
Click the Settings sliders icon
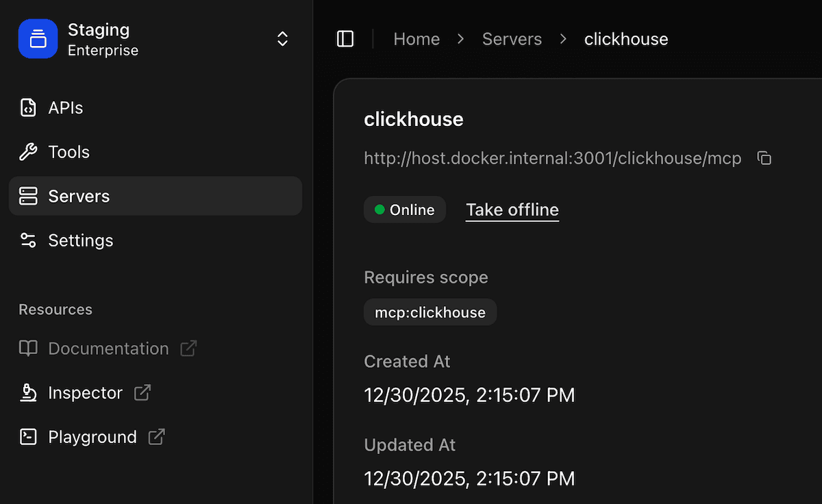(x=28, y=240)
